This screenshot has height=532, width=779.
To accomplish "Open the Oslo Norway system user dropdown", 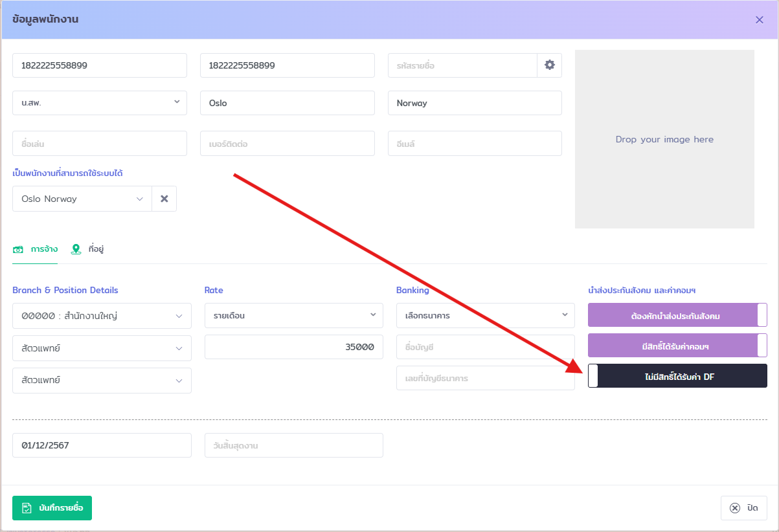I will pos(82,199).
